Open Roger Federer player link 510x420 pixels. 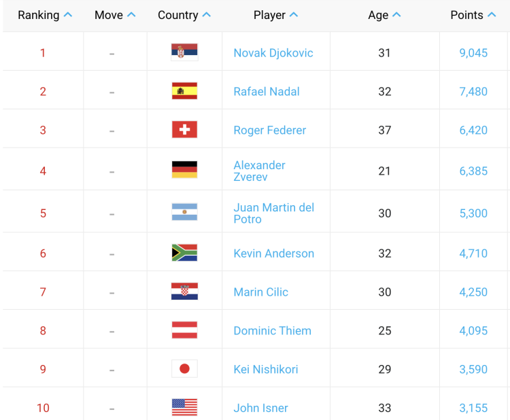click(270, 130)
